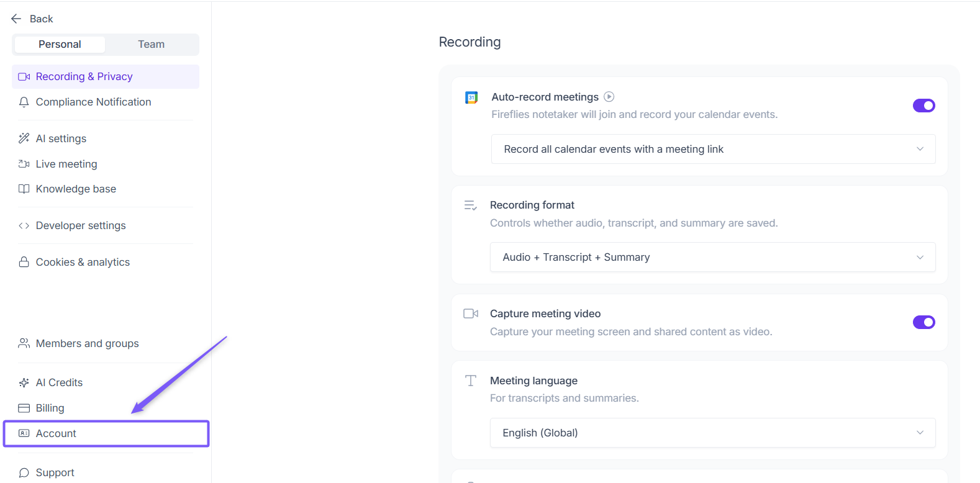The width and height of the screenshot is (980, 483).
Task: Click the Developer settings code icon
Action: coord(24,225)
